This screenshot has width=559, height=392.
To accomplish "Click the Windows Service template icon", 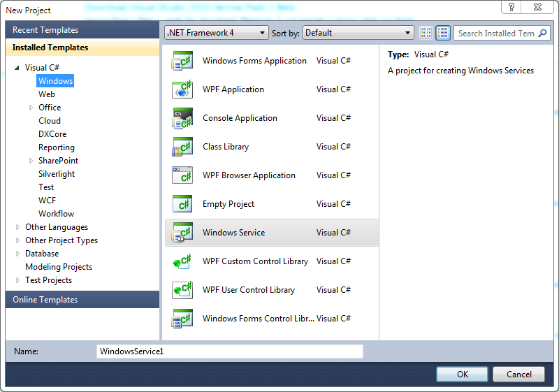I will 182,233.
